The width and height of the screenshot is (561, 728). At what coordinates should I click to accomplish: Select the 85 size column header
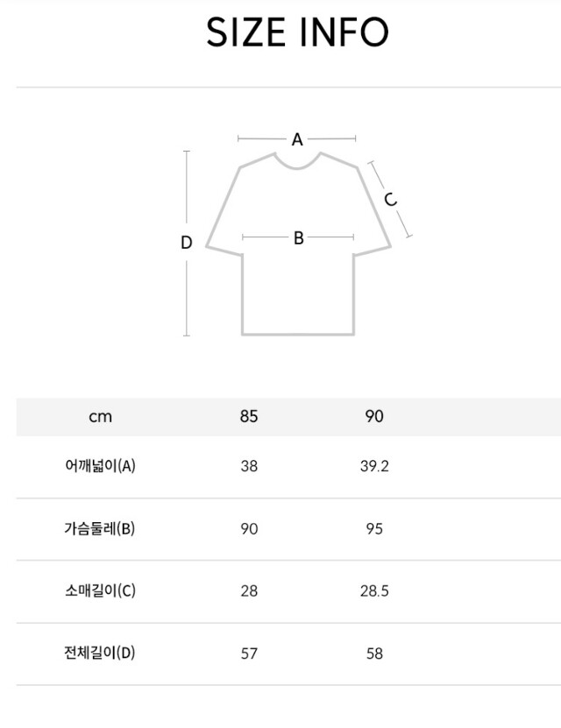click(x=249, y=416)
